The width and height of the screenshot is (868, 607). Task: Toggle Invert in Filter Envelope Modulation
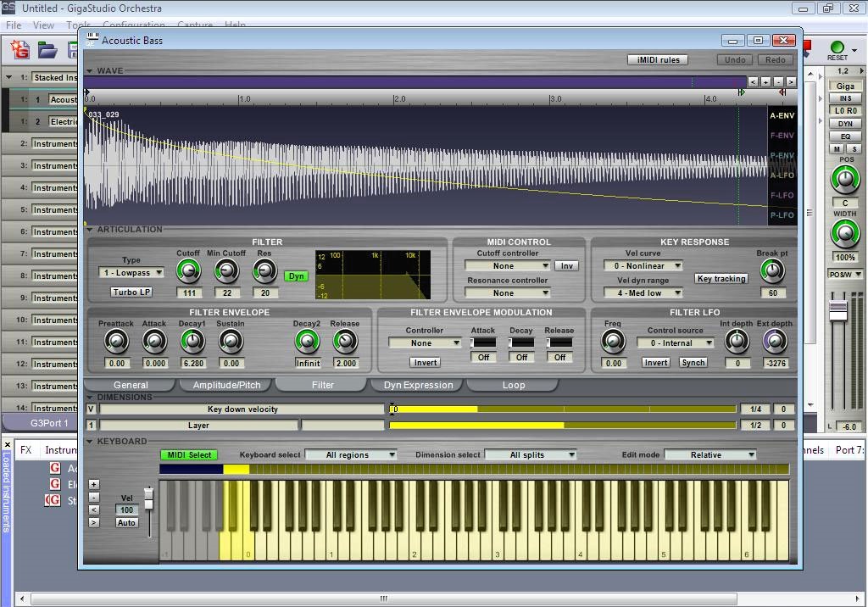pyautogui.click(x=426, y=362)
